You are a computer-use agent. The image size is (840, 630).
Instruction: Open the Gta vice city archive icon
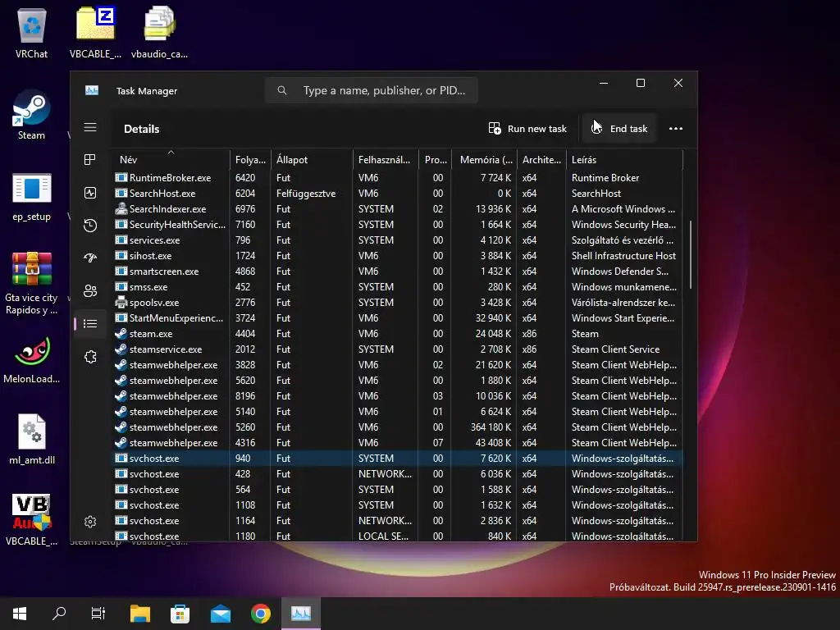(32, 283)
